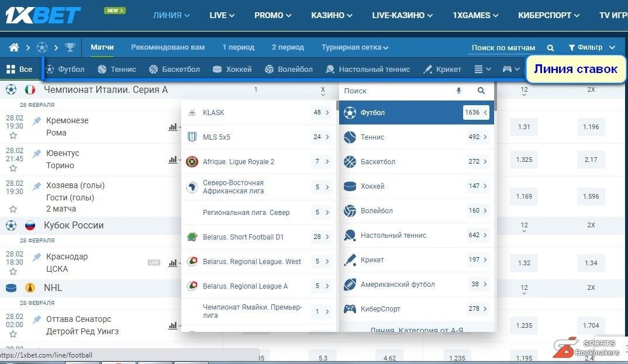Image resolution: width=628 pixels, height=364 pixels.
Task: Select КиберСпорт in the dropdown list
Action: [x=416, y=309]
